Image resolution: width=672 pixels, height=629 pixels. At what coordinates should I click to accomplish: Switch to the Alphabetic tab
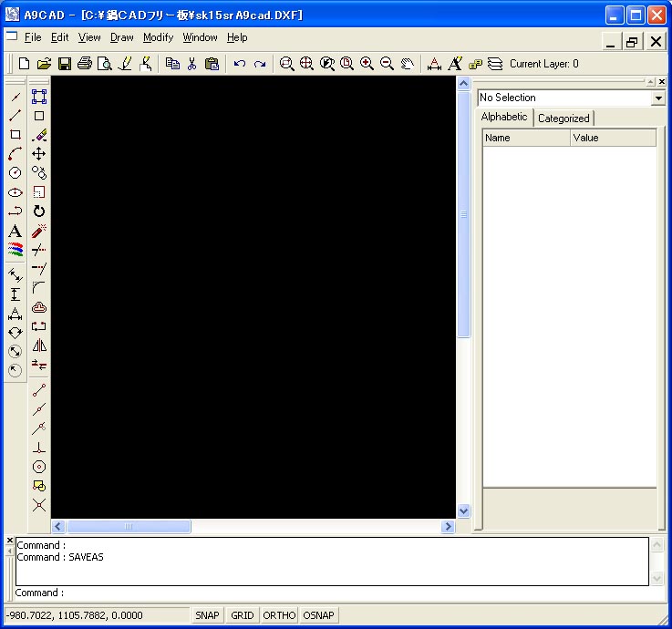pos(504,117)
